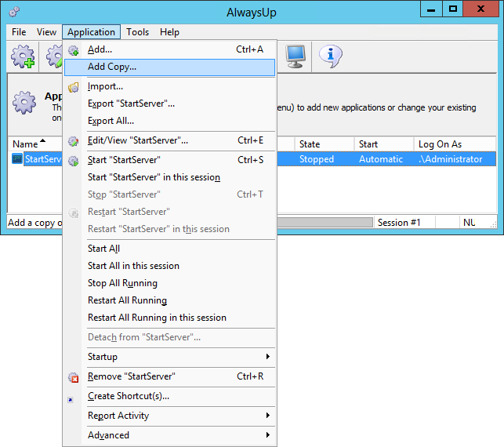504x447 pixels.
Task: Expand the Startup submenu
Action: (170, 357)
